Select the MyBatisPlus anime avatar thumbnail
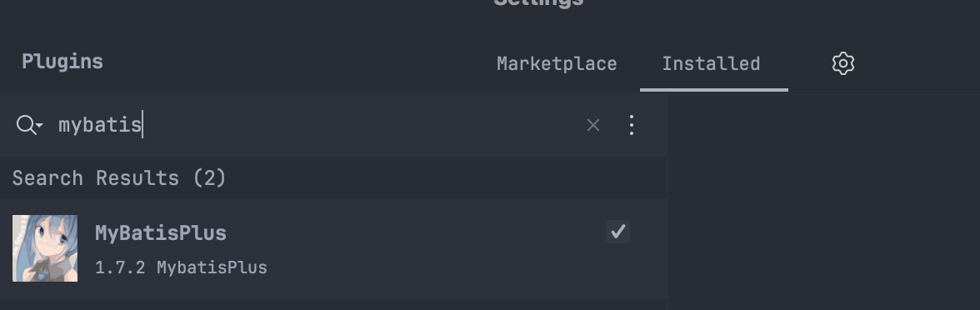This screenshot has height=310, width=980. click(x=45, y=248)
